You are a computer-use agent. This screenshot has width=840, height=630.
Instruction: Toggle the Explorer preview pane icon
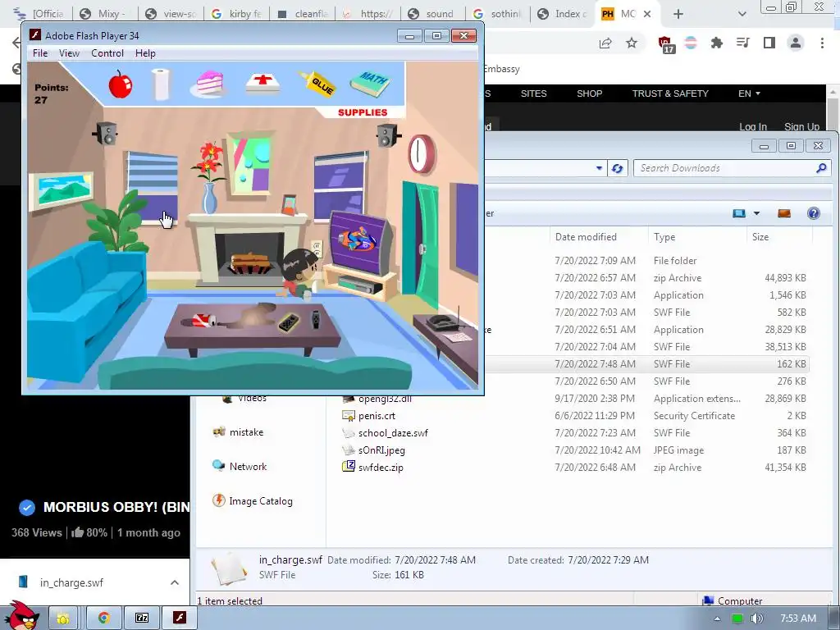click(783, 213)
